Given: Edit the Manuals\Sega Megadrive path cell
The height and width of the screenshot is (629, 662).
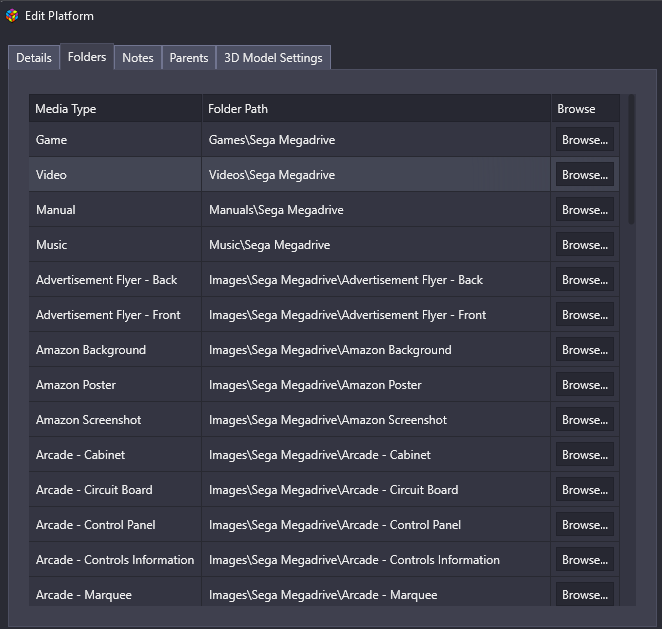Looking at the screenshot, I should pos(376,210).
